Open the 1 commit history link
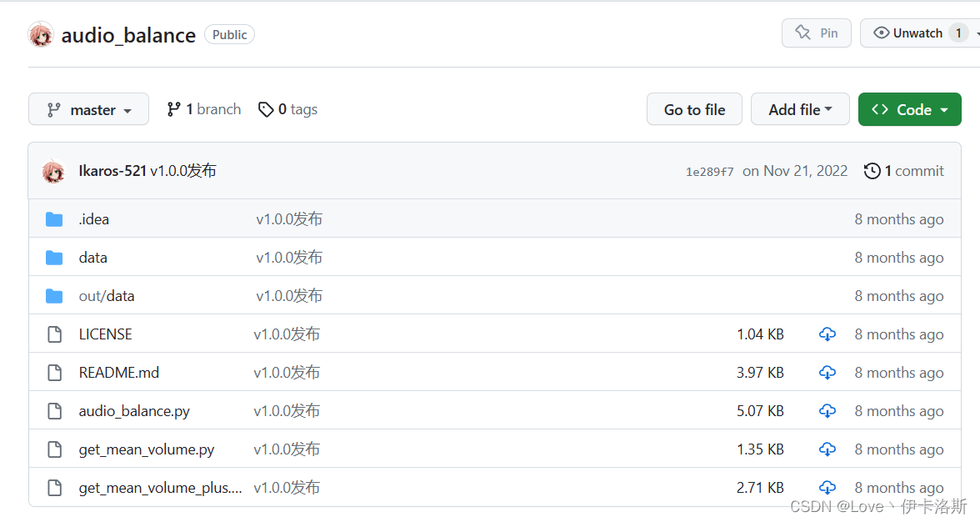The height and width of the screenshot is (522, 980). pyautogui.click(x=903, y=171)
